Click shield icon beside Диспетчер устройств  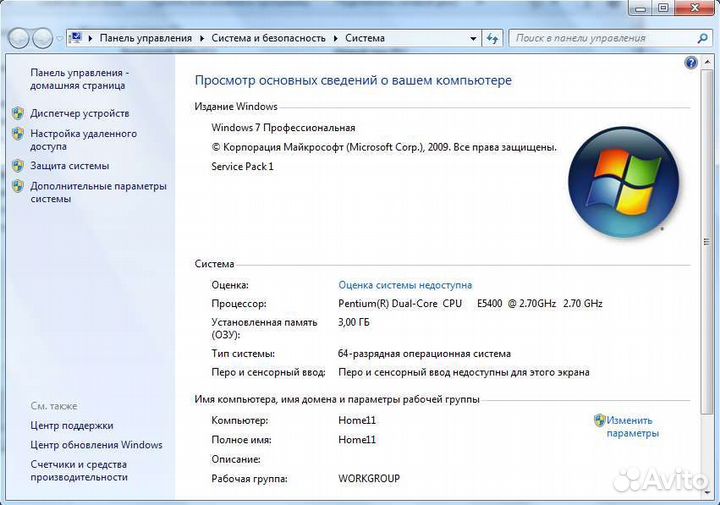[x=18, y=113]
